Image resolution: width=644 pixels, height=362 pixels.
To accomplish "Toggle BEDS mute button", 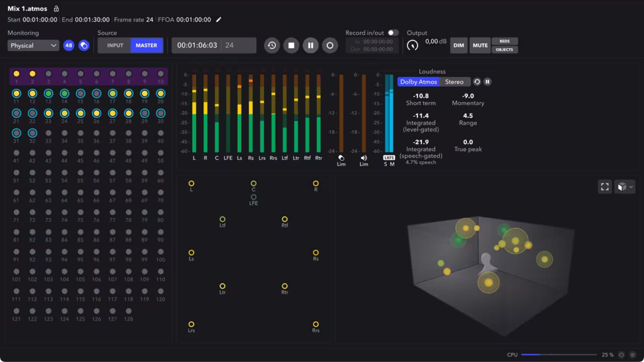I will pyautogui.click(x=505, y=41).
